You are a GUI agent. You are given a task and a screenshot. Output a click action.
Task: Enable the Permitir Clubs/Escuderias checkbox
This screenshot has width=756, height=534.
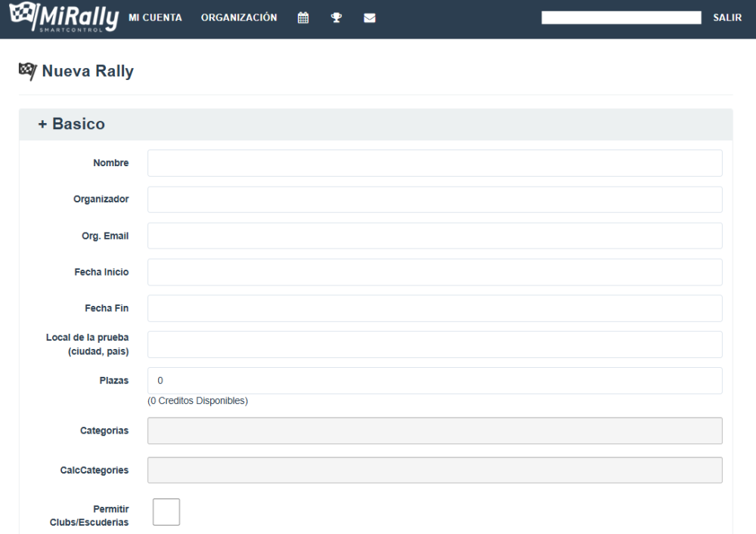click(166, 511)
